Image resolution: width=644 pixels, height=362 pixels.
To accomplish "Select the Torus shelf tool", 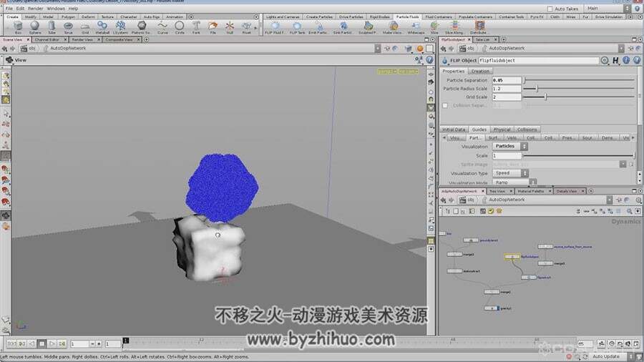I will [68, 27].
